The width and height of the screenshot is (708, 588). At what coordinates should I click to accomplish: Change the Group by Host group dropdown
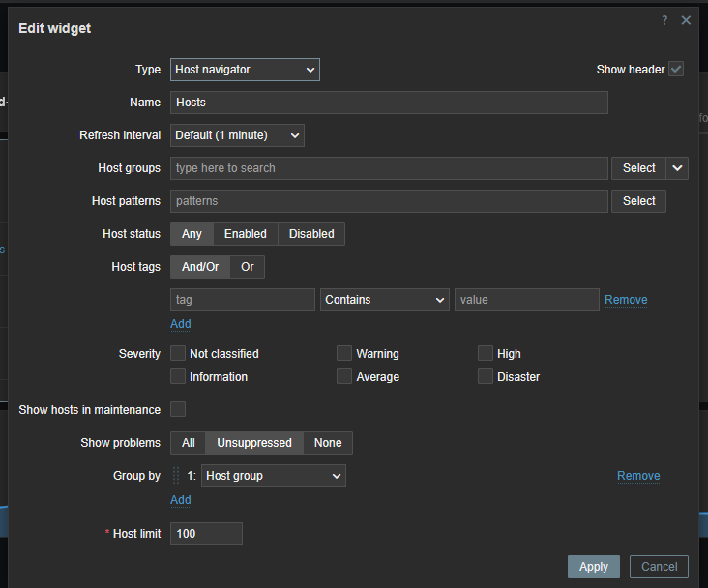(274, 476)
